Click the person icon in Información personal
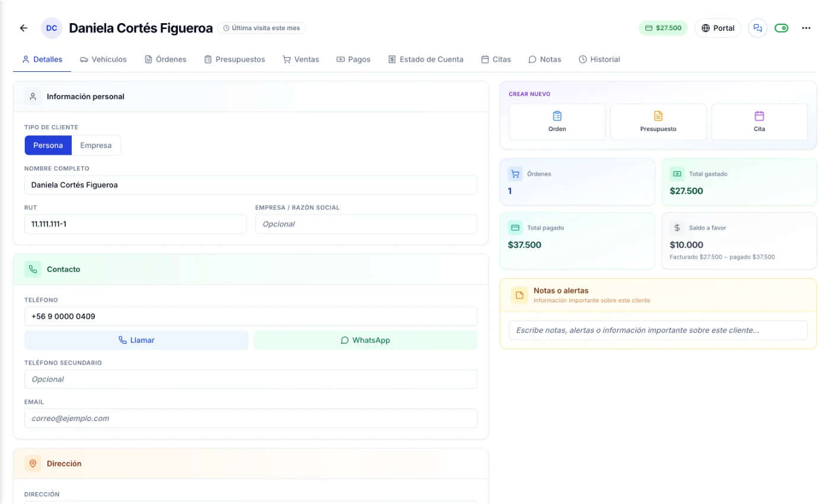This screenshot has width=830, height=504. pyautogui.click(x=33, y=97)
